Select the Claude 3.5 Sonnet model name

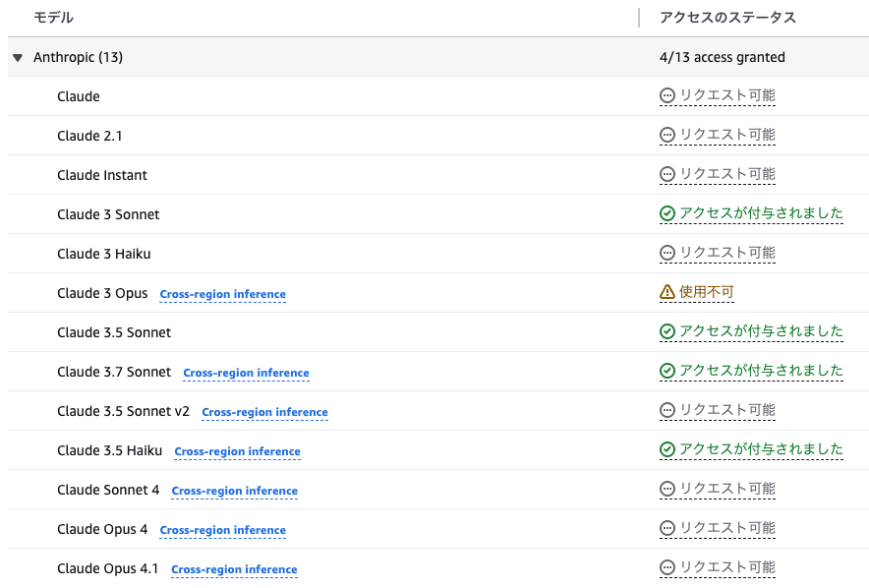pyautogui.click(x=114, y=333)
